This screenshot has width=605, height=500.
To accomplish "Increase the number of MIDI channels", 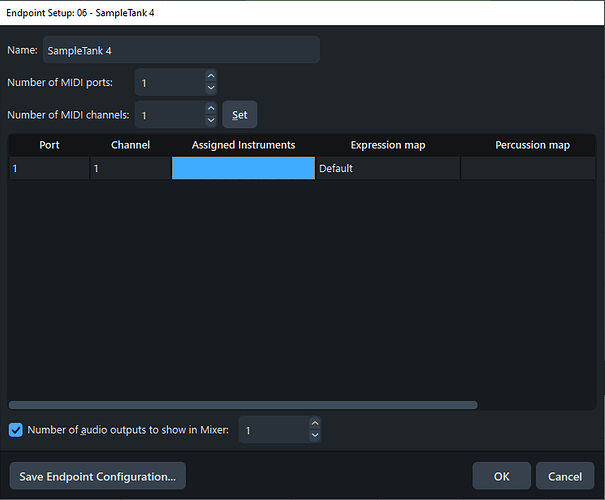I will pos(211,108).
